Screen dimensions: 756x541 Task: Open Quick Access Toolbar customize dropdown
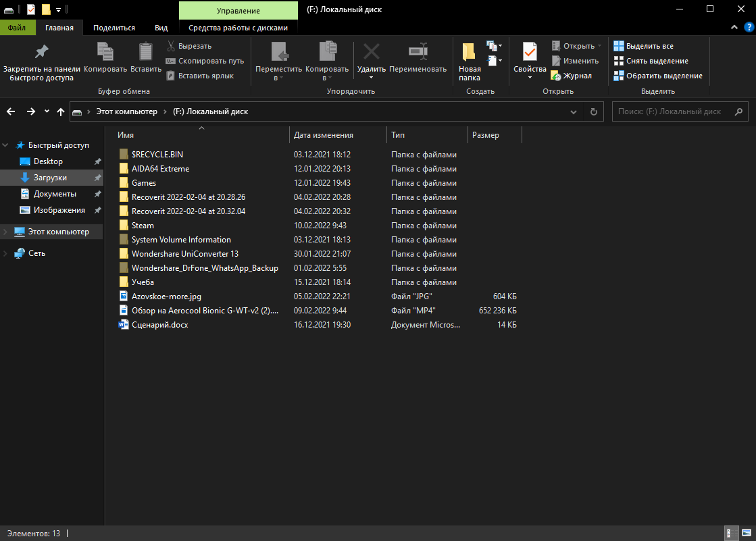coord(58,9)
